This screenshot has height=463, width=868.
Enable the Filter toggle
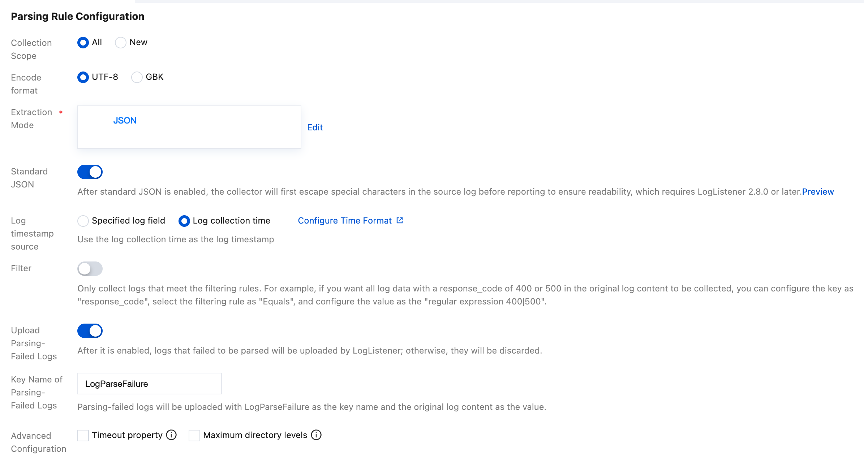pyautogui.click(x=90, y=269)
